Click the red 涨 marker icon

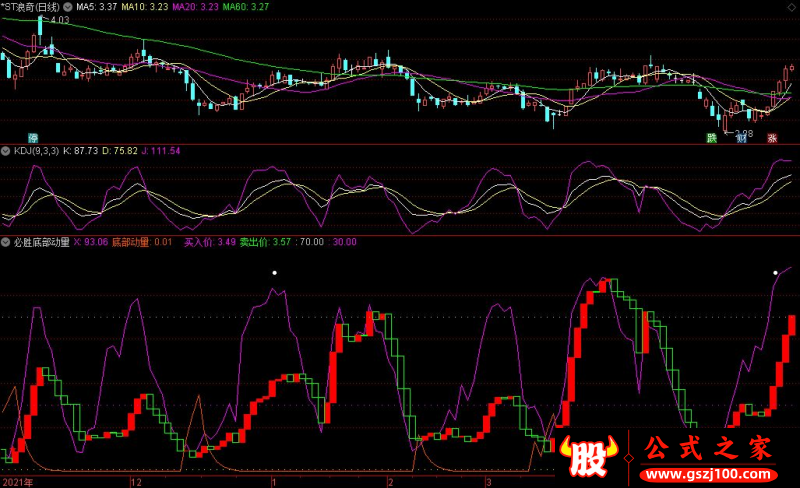coord(772,138)
